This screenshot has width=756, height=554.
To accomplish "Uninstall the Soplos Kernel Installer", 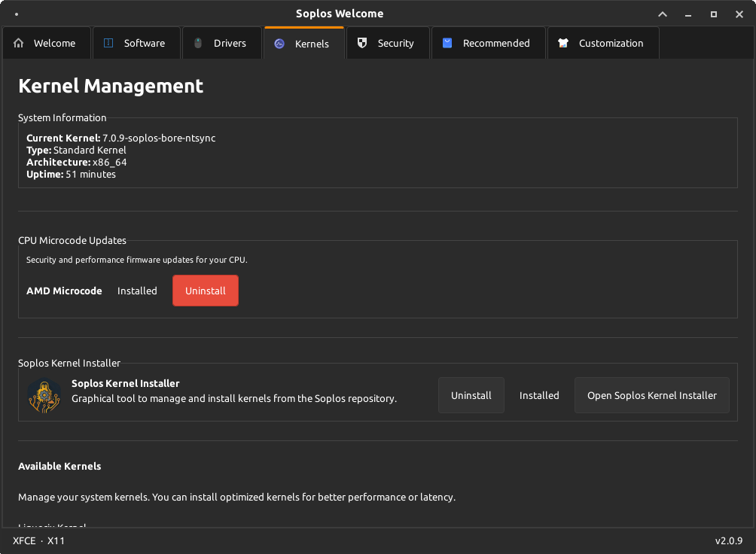I will [471, 395].
